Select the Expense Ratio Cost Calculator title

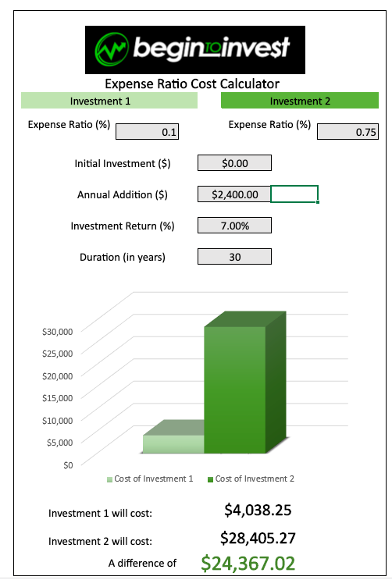[x=192, y=84]
